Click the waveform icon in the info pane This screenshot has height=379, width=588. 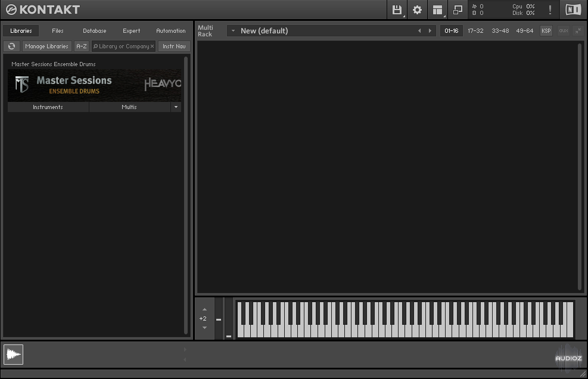point(14,354)
